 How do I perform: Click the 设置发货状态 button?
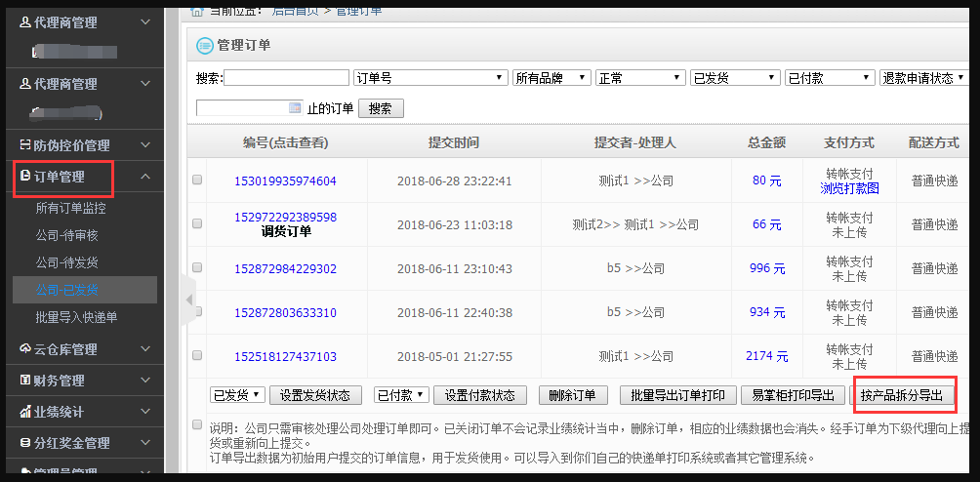coord(315,395)
